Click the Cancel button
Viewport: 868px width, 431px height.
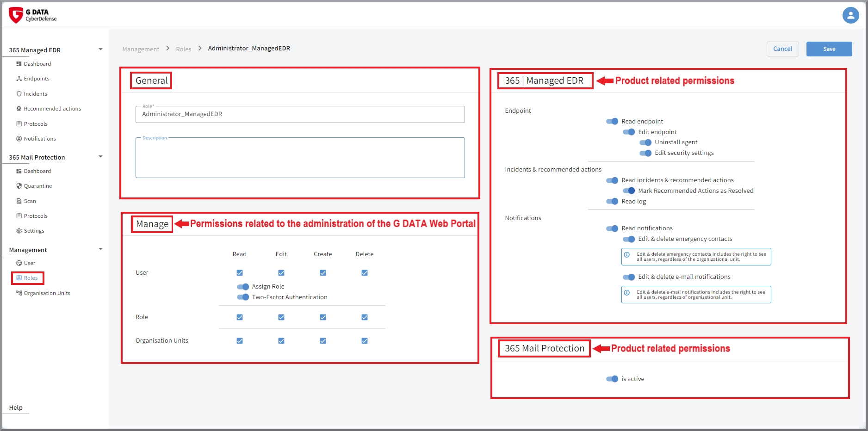click(782, 49)
